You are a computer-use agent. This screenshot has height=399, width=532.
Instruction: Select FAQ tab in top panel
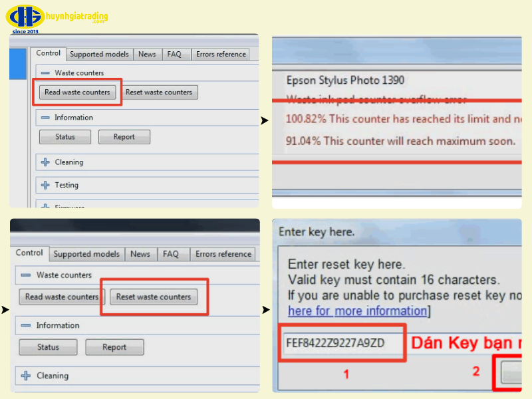174,55
